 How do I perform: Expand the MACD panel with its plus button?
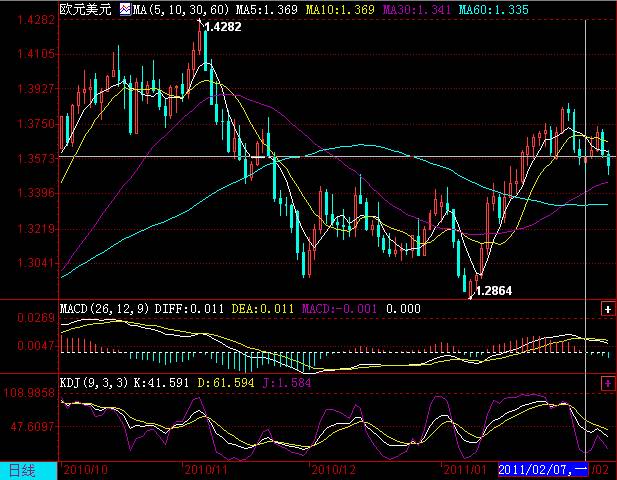click(x=608, y=309)
